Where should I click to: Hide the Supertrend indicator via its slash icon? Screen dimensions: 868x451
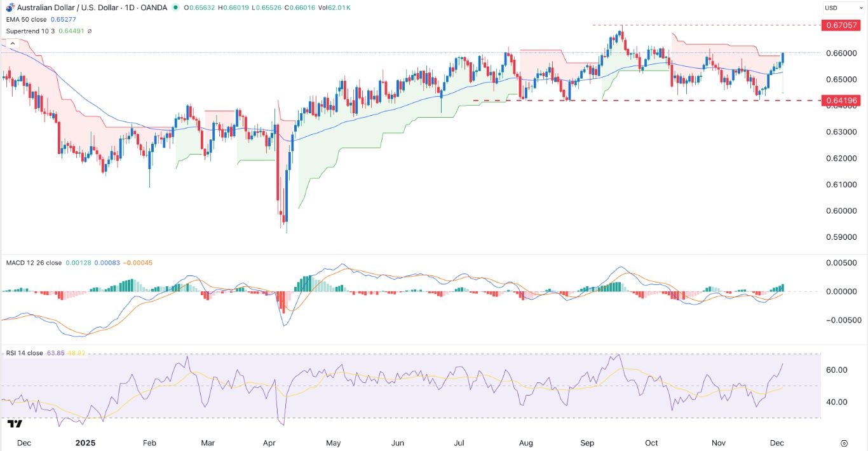89,31
